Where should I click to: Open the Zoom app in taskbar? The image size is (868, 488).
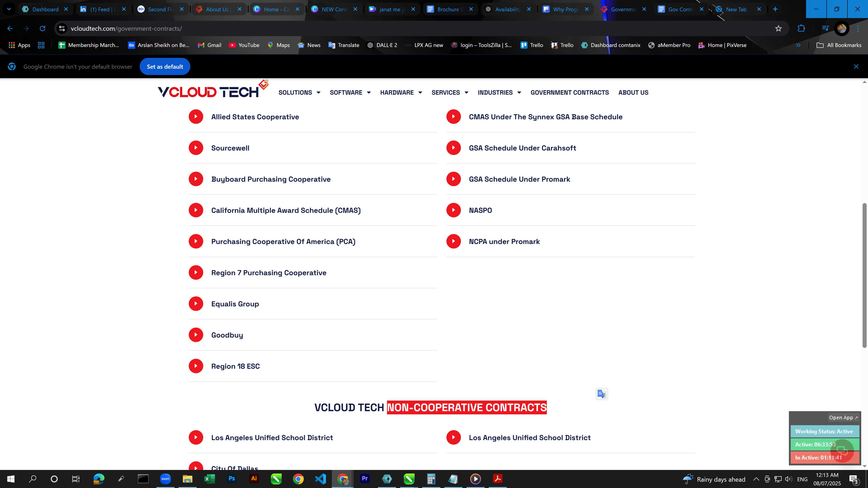click(x=165, y=479)
